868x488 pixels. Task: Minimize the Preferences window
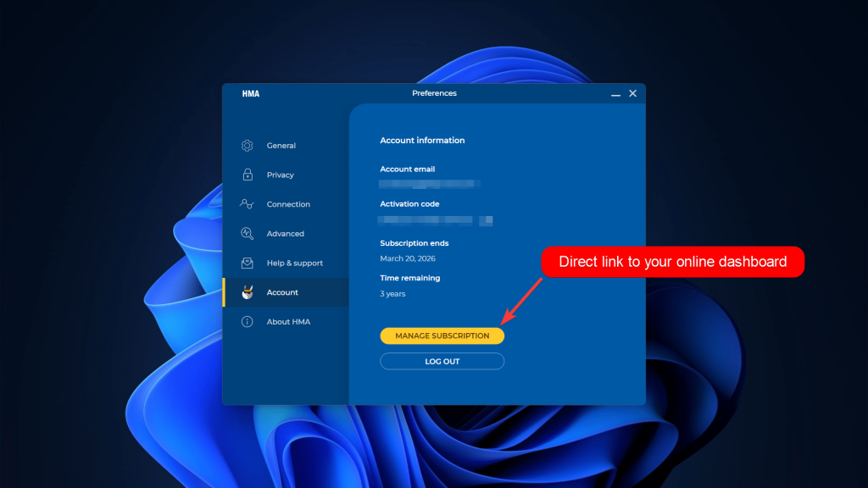click(x=615, y=94)
